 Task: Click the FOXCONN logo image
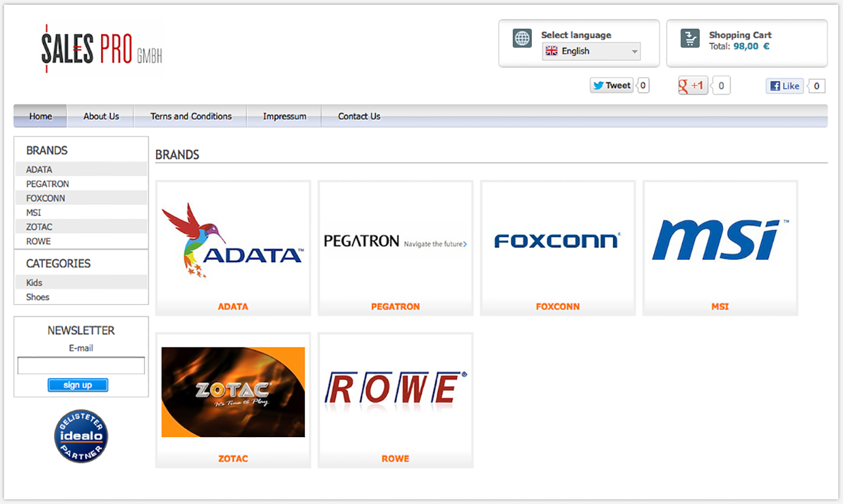(557, 240)
